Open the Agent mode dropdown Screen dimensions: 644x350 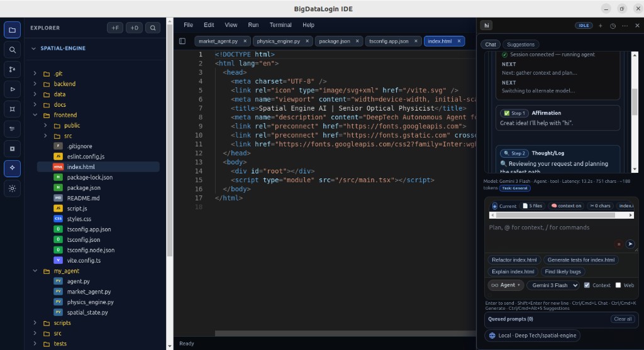click(506, 285)
